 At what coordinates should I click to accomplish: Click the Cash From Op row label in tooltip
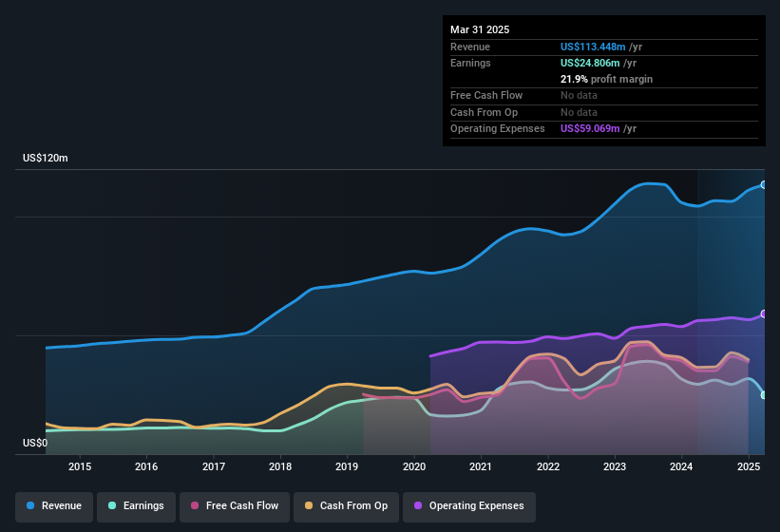tap(484, 112)
